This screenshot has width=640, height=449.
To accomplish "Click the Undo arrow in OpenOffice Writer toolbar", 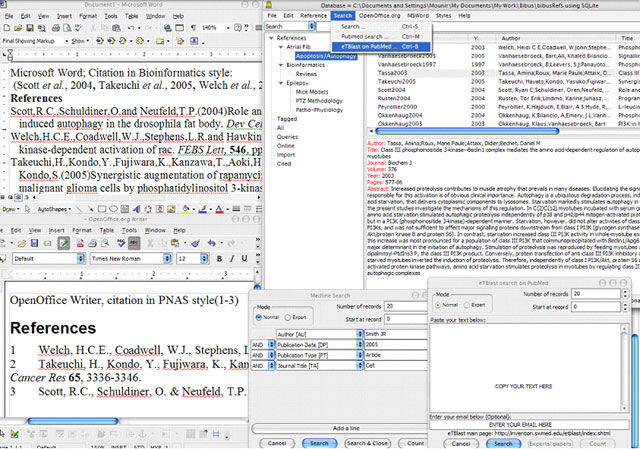I will (x=211, y=243).
